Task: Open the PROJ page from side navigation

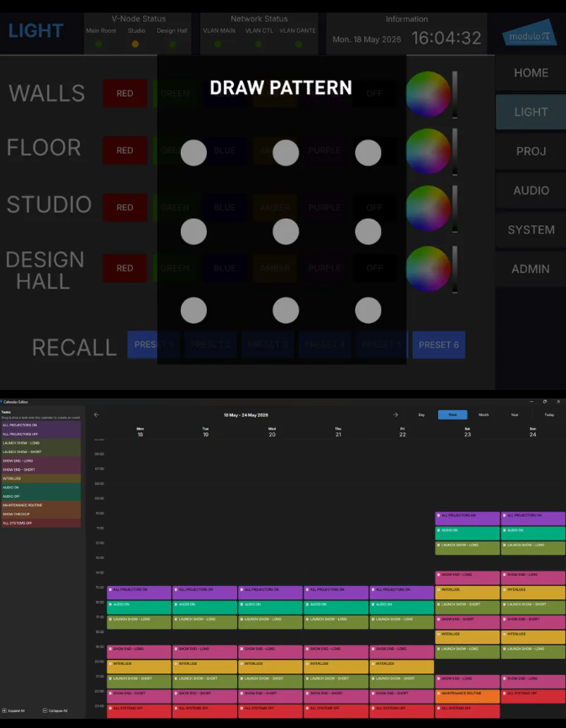Action: point(531,151)
